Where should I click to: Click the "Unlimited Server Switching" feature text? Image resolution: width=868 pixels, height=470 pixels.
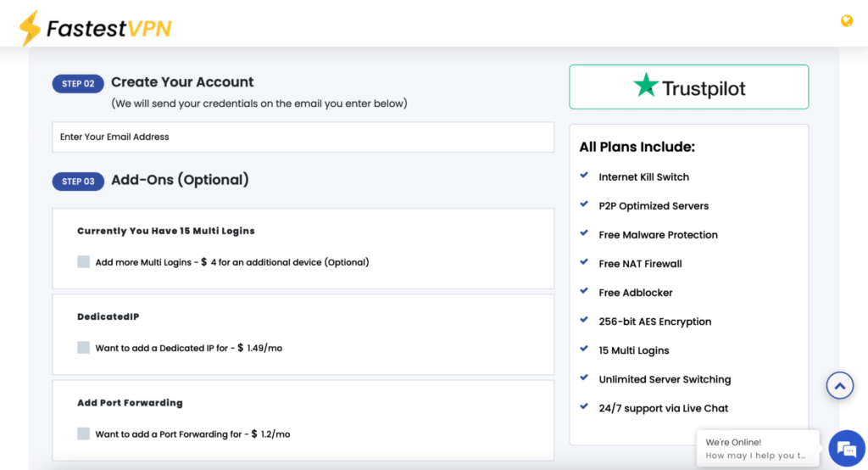tap(665, 379)
